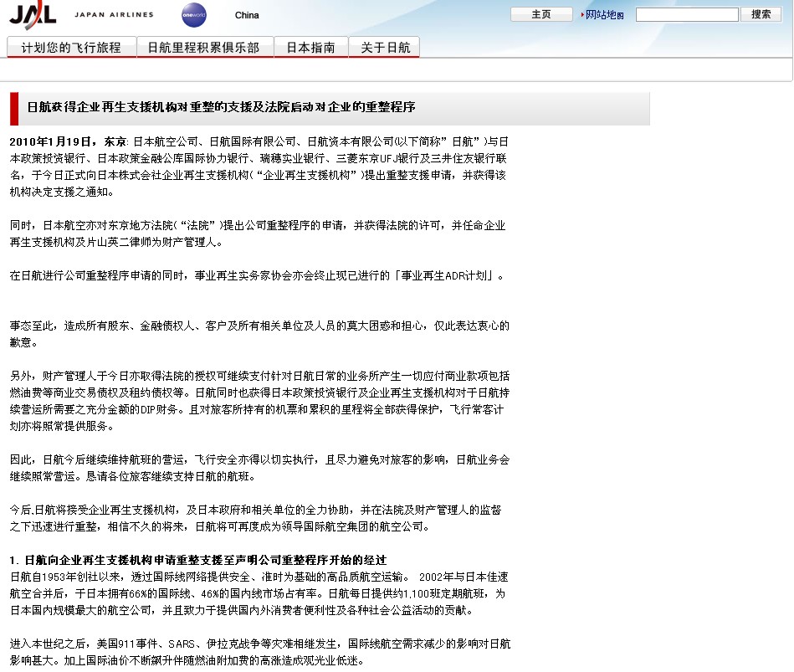Focus the site search input field
The width and height of the screenshot is (794, 672).
pyautogui.click(x=687, y=15)
